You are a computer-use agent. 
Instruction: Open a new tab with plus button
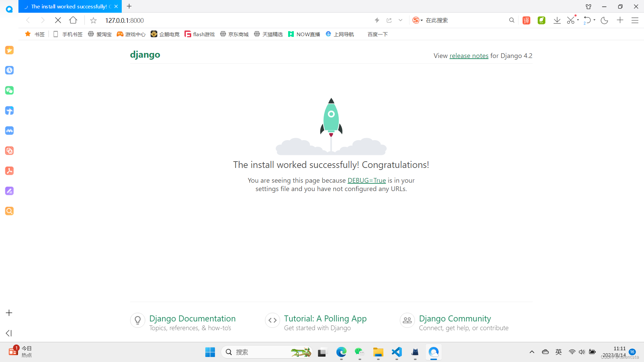pos(129,6)
